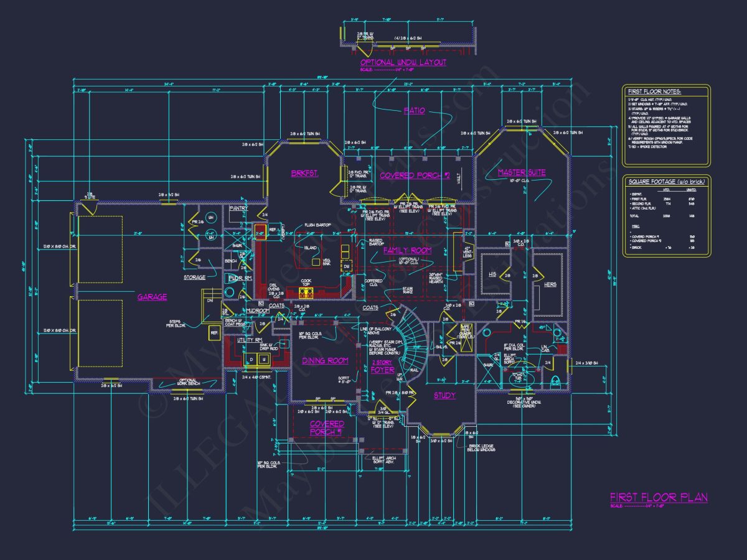Click the FAMILY ROOM label text
The image size is (747, 560).
point(407,250)
